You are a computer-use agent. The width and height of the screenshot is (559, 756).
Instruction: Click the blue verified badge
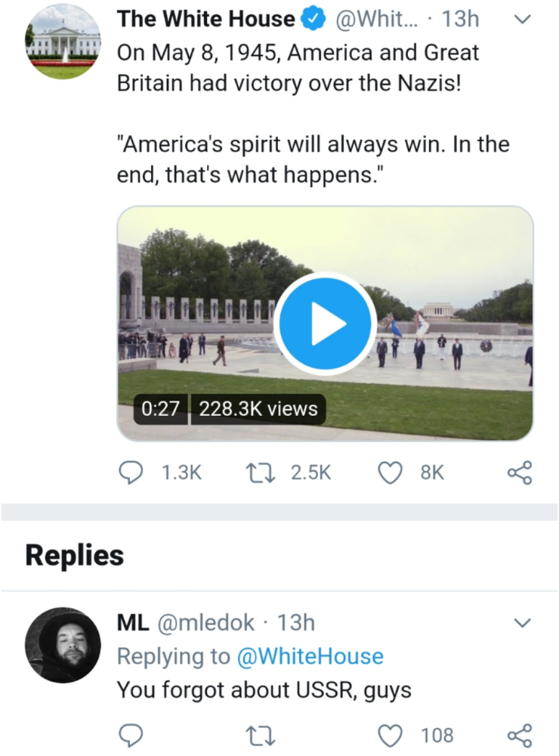(312, 20)
